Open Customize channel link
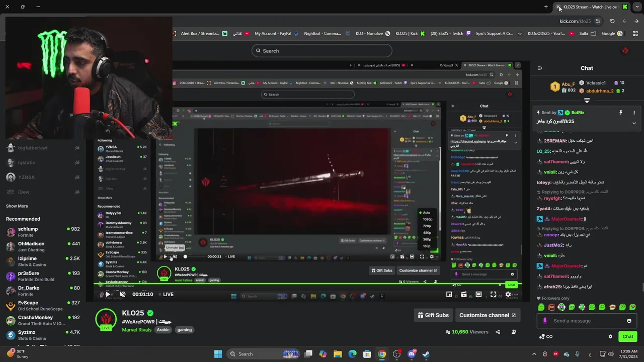This screenshot has width=644, height=362. [x=488, y=315]
